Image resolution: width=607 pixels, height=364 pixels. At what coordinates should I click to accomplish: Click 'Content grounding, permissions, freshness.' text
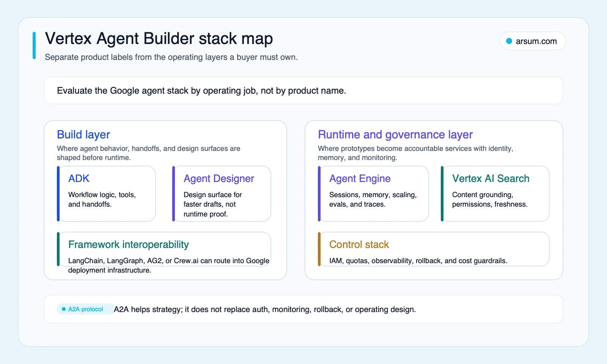pyautogui.click(x=490, y=199)
